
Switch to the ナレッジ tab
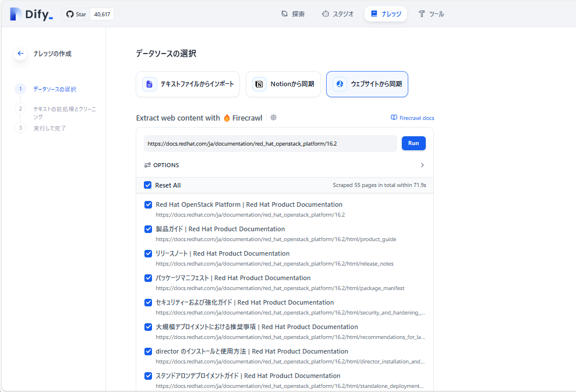pyautogui.click(x=386, y=14)
